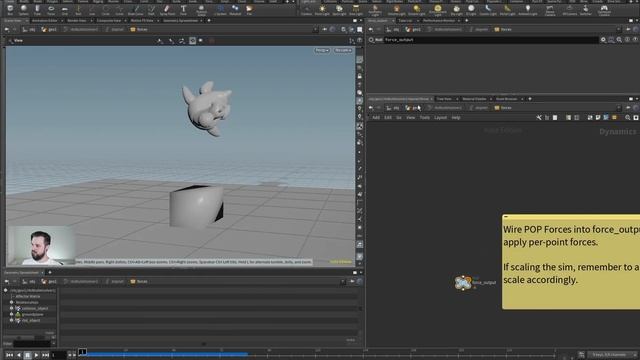
Task: Select the Metaball shelf tool
Action: click(x=235, y=9)
